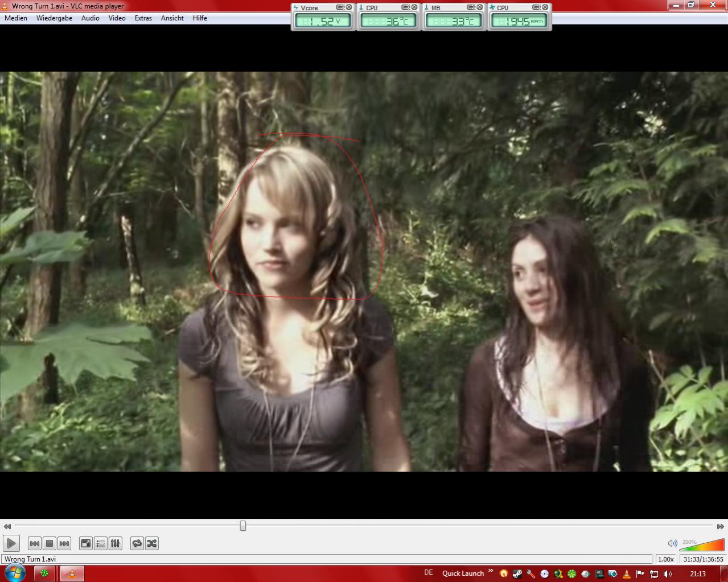Click the 'Wrong Turn 1.avi' status text

[30, 559]
